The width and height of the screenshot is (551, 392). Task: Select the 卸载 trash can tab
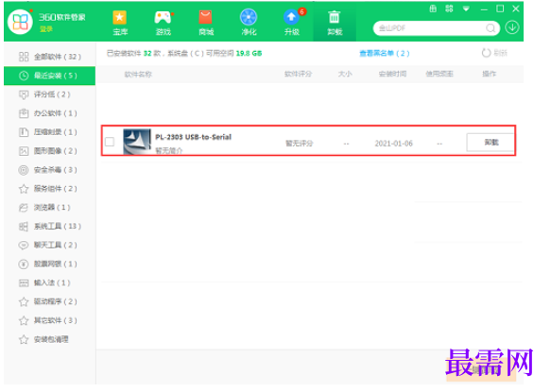tap(335, 23)
